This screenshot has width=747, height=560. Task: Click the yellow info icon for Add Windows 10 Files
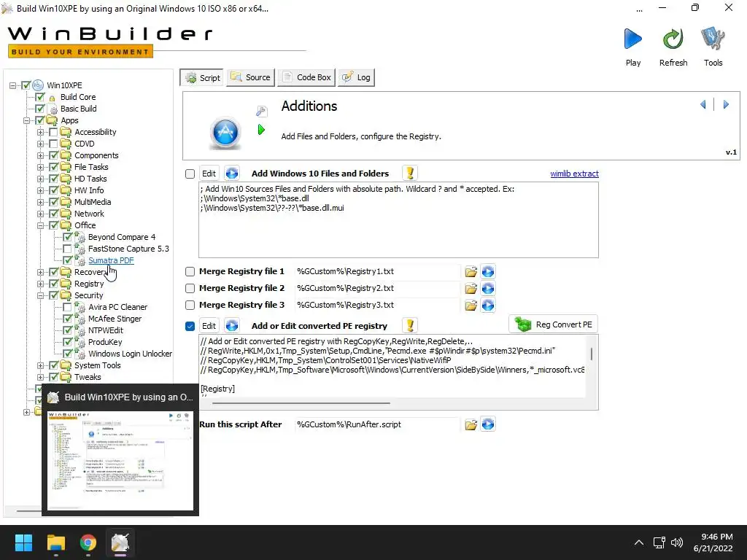point(410,174)
